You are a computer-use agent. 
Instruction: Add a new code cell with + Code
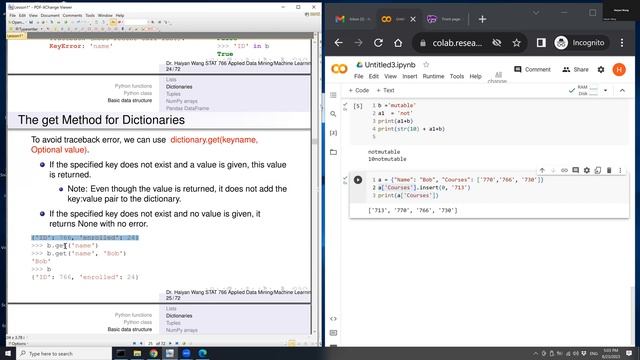(359, 90)
